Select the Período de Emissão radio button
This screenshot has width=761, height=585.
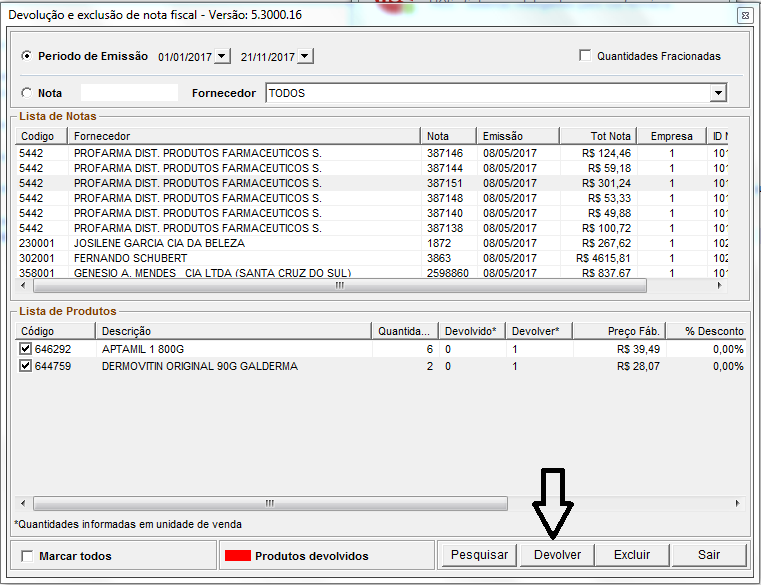point(26,56)
